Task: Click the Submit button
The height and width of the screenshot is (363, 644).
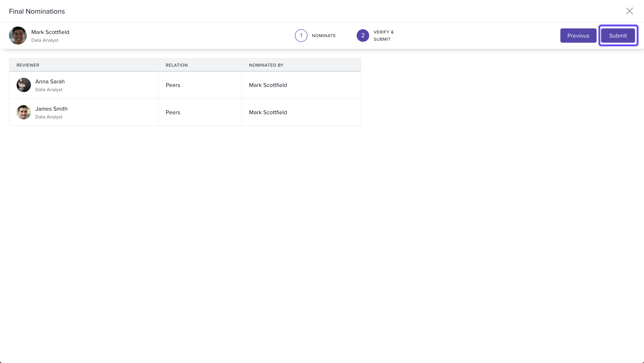Action: [618, 36]
